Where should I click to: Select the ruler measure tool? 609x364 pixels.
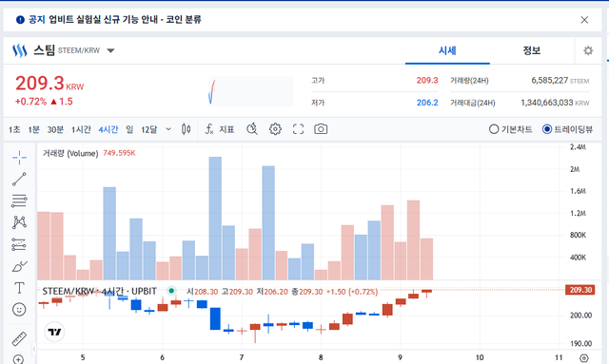[x=19, y=338]
